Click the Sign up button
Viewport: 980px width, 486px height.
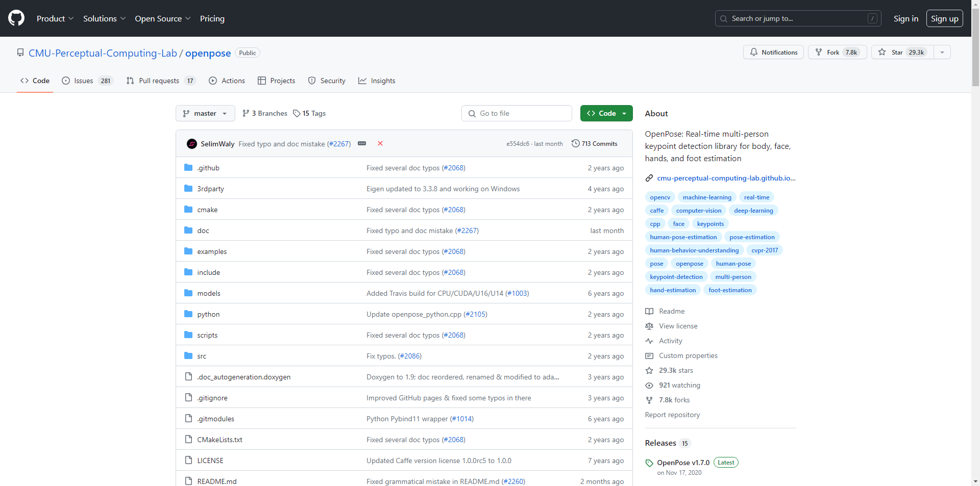tap(945, 18)
